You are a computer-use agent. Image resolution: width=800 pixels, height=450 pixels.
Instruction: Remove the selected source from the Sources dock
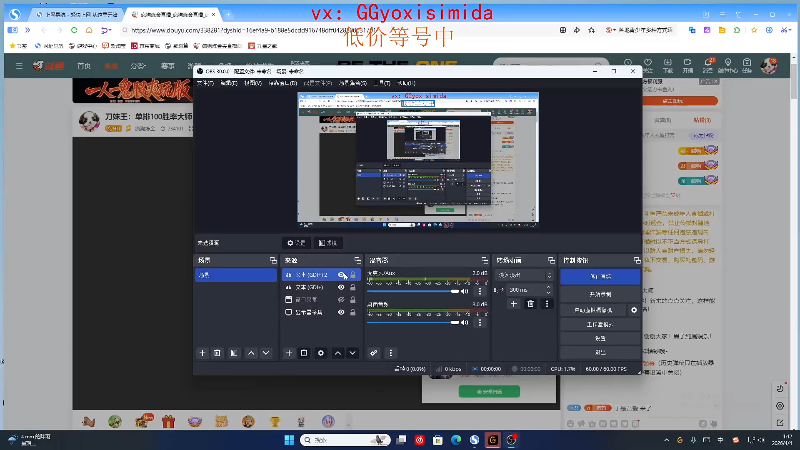coord(304,353)
